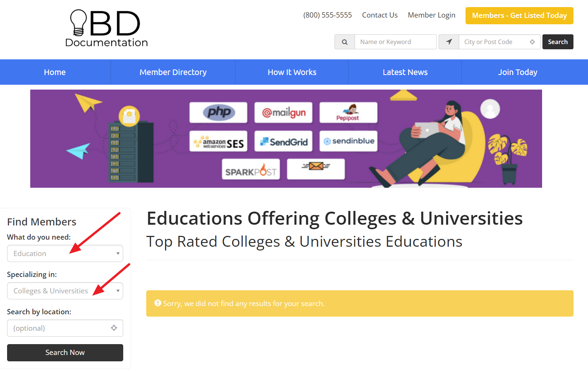Click the Contact Us link
This screenshot has width=588, height=374.
(380, 15)
